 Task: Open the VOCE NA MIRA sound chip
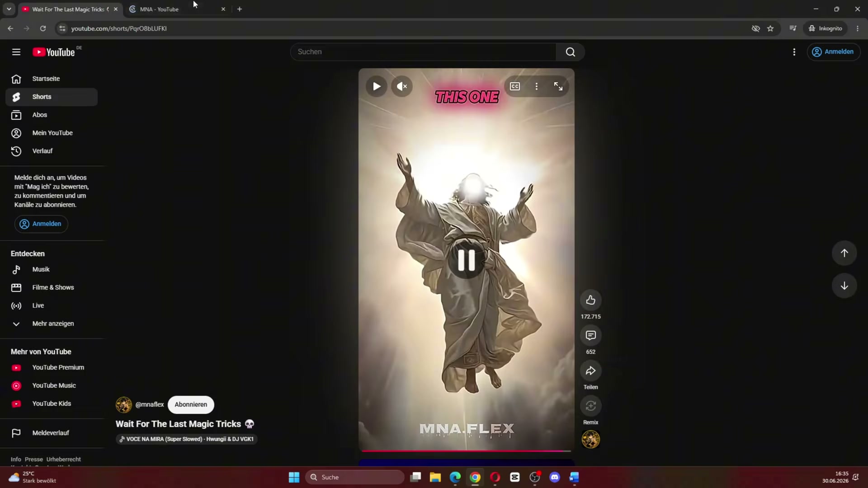pyautogui.click(x=187, y=439)
